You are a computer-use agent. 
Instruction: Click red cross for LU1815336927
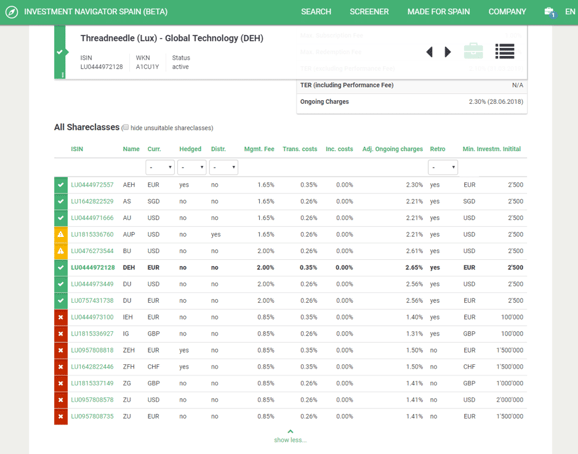61,334
